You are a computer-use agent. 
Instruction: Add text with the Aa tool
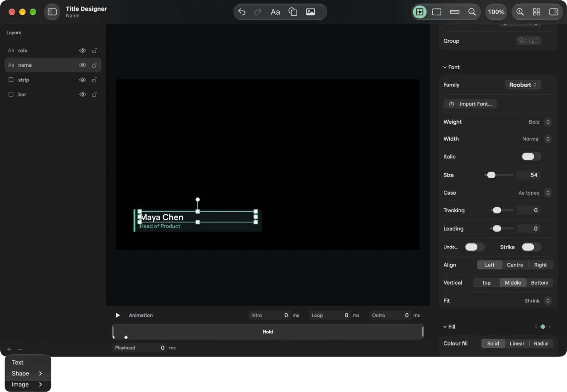click(275, 12)
